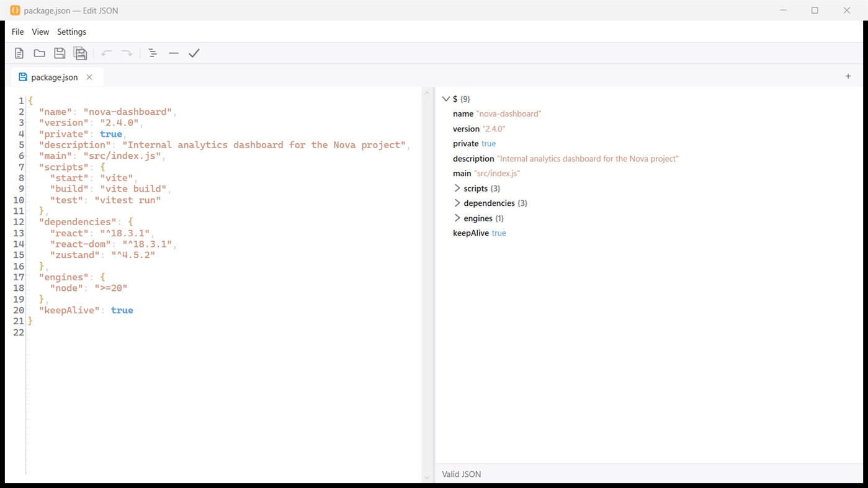The image size is (868, 488).
Task: Close the package.json tab
Action: 89,77
